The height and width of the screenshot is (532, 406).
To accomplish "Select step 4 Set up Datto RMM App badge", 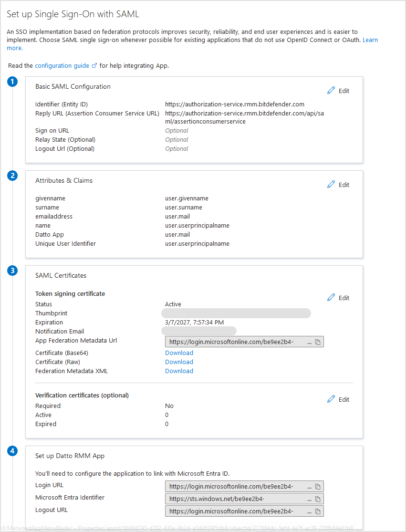I will (12, 450).
